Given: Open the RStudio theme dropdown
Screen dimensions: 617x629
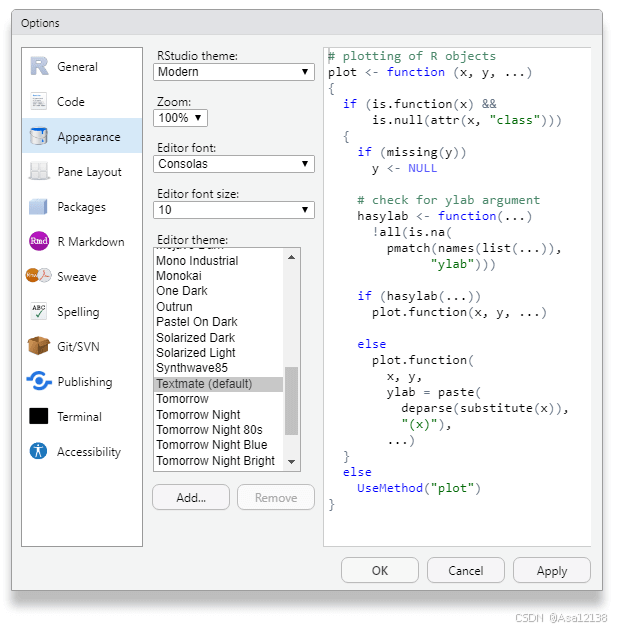Looking at the screenshot, I should (233, 72).
